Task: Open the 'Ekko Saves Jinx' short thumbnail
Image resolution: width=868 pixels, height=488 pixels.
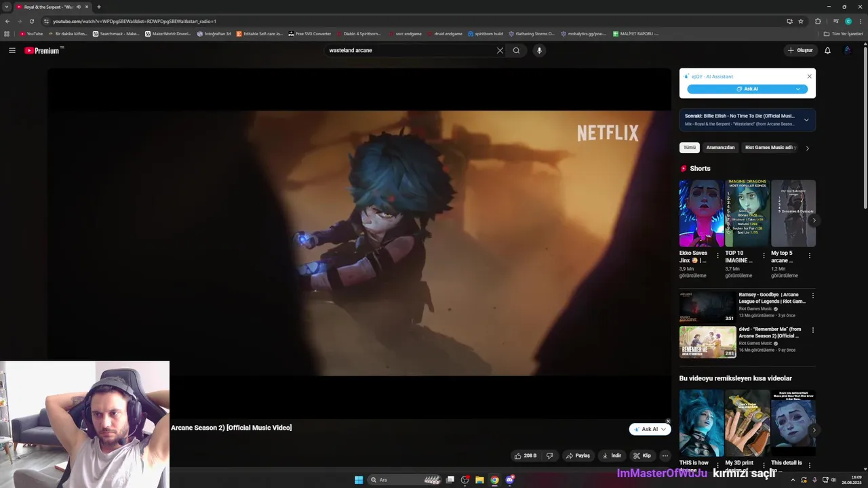Action: click(x=701, y=213)
